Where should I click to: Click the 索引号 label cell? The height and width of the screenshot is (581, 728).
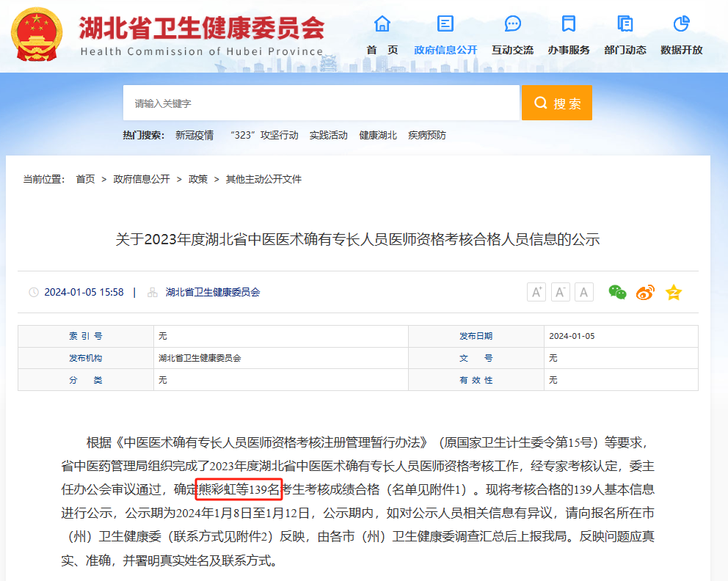click(x=86, y=336)
